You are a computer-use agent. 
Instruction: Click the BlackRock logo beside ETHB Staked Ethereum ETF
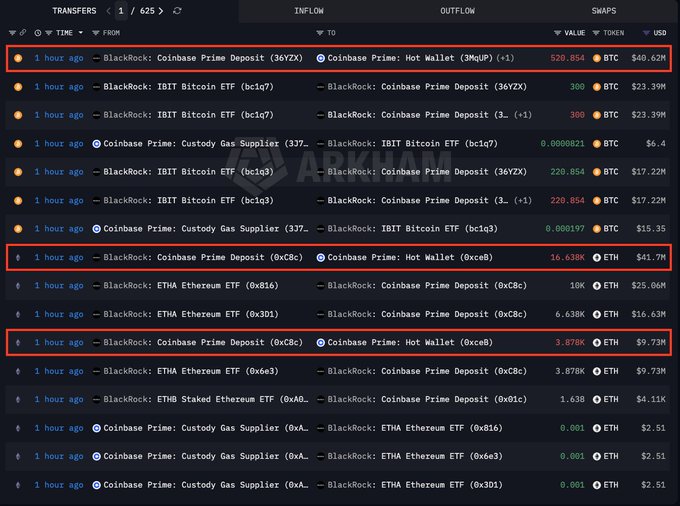tap(97, 400)
